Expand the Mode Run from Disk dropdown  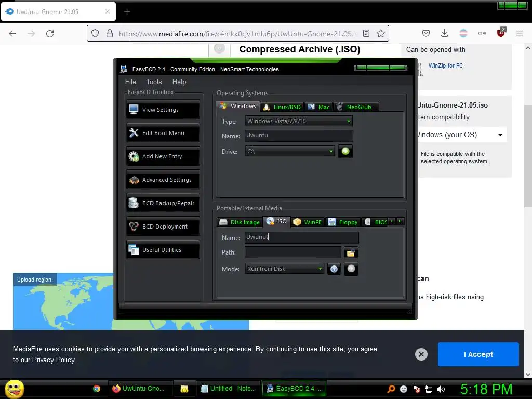pyautogui.click(x=284, y=269)
